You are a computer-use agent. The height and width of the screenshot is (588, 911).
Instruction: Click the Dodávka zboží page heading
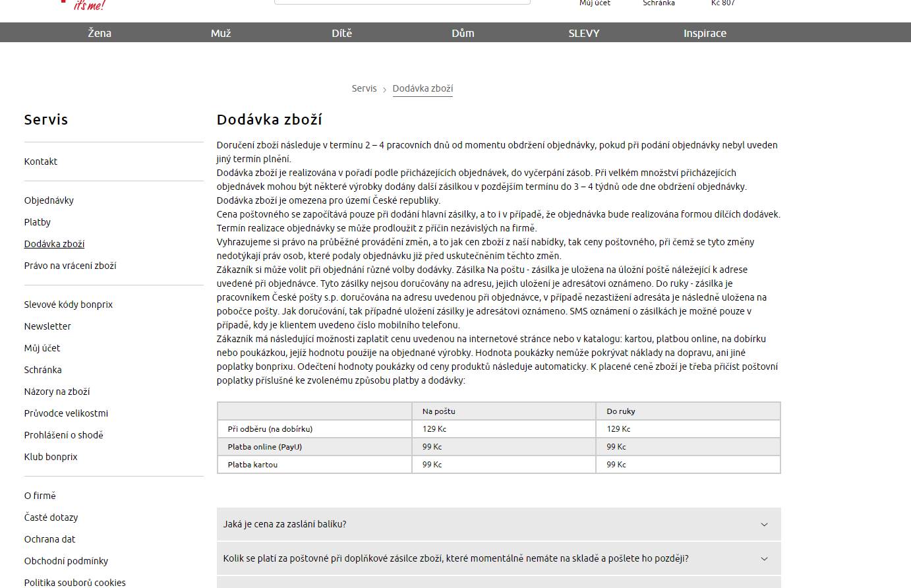[x=270, y=120]
